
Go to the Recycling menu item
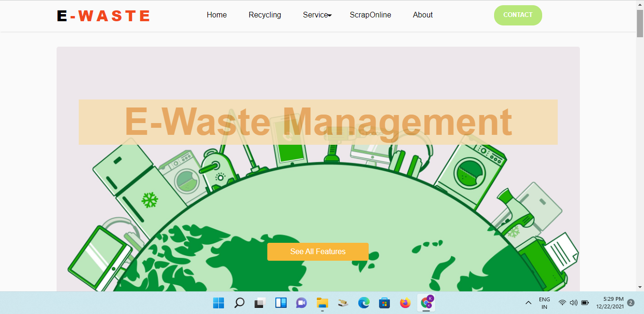pos(264,15)
